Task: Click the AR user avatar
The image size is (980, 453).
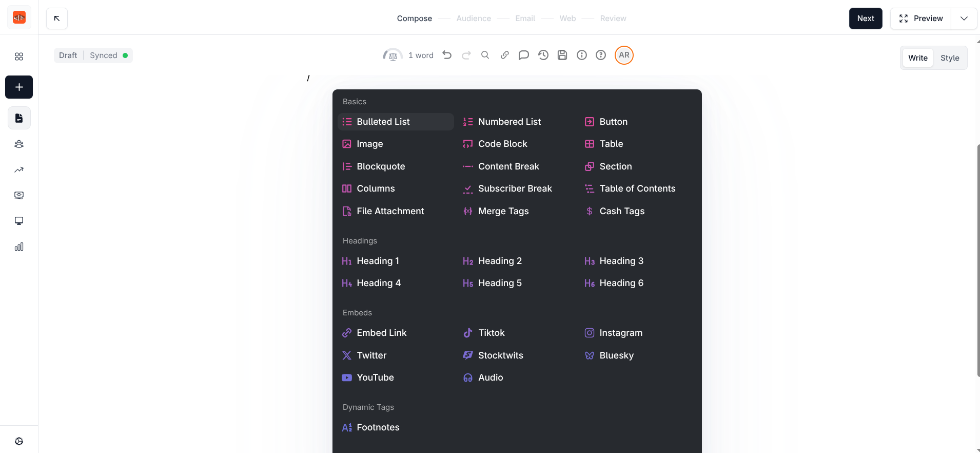Action: [624, 55]
